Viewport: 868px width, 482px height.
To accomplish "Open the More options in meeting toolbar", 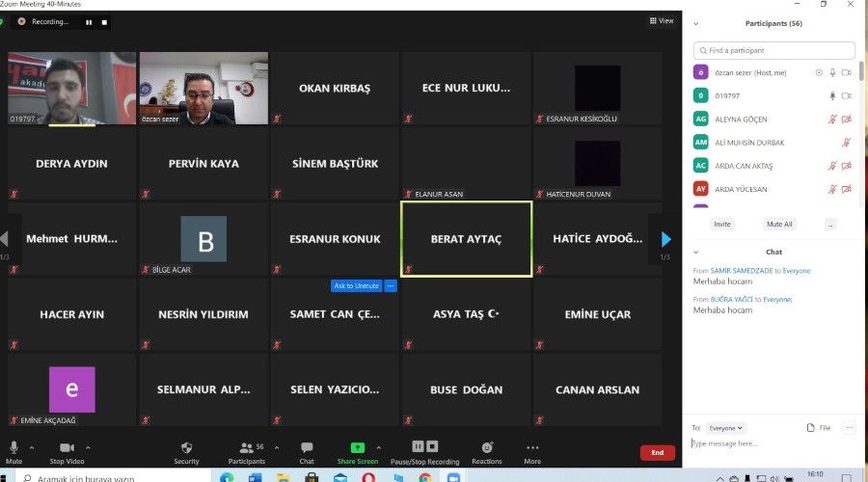I will click(532, 448).
